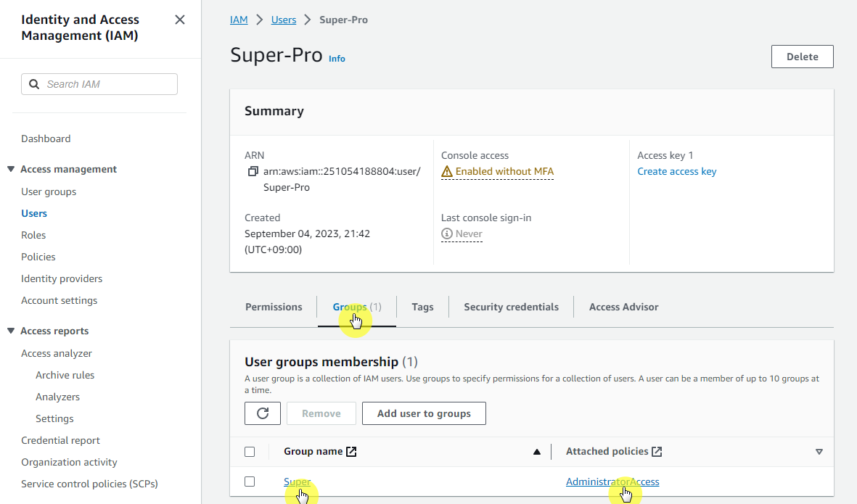Open the AdministratorAccess policy link
The height and width of the screenshot is (504, 857).
coord(612,482)
